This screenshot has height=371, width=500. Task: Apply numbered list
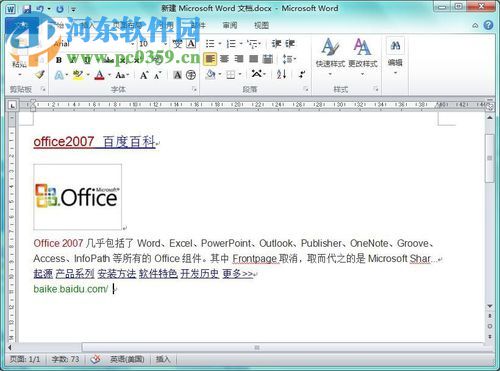[231, 44]
